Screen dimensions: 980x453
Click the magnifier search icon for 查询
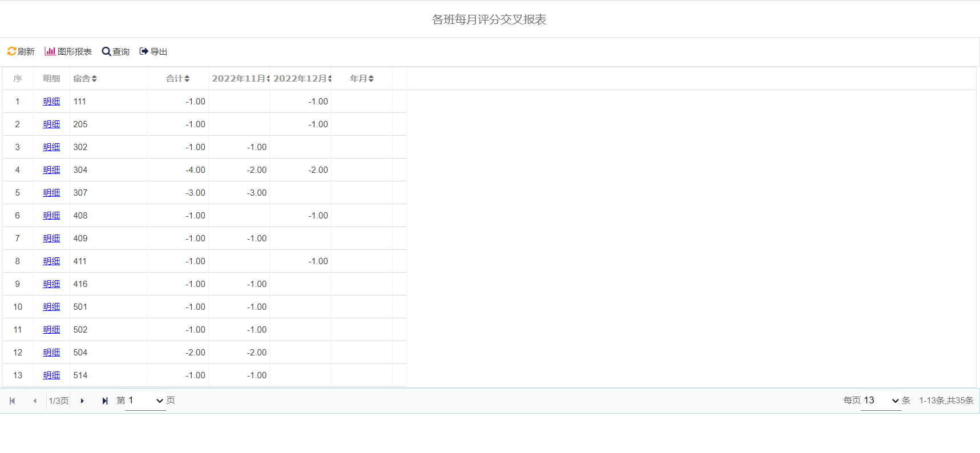click(106, 51)
